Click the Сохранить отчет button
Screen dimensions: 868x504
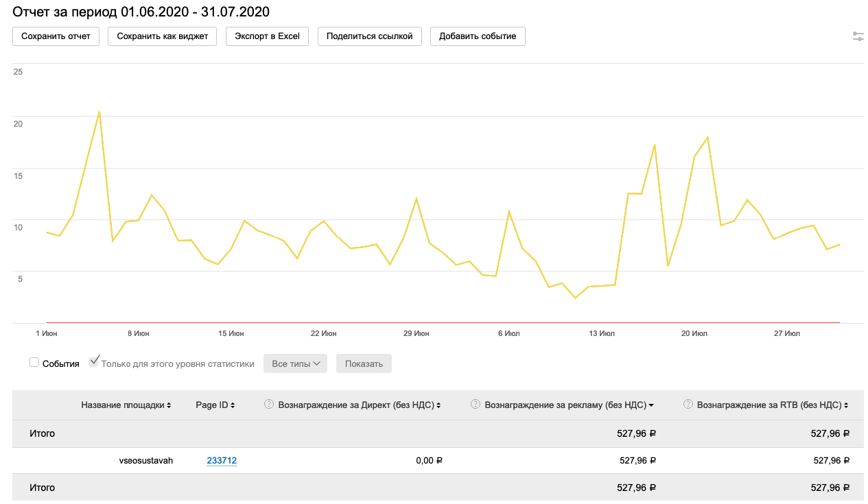56,36
